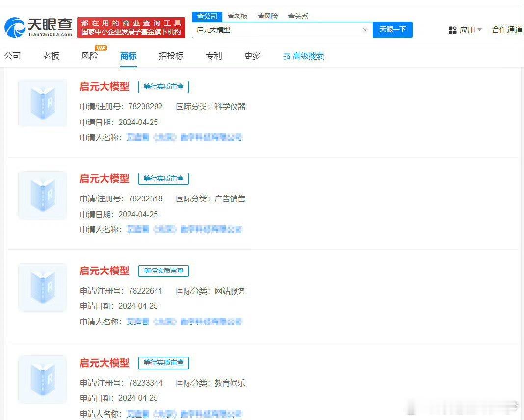Click 广告销售 classification text

[230, 199]
